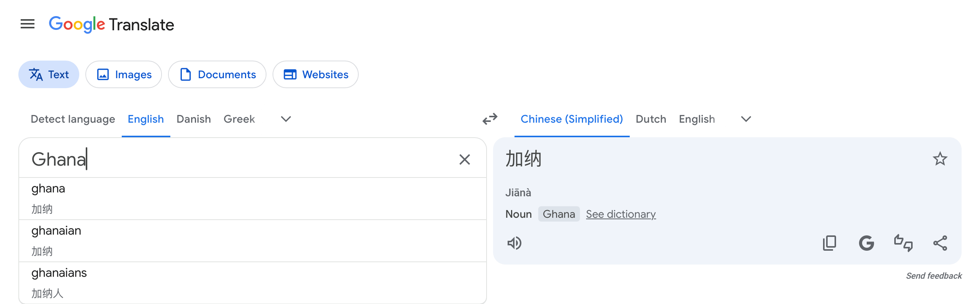Rate this translation thumbs icon
The width and height of the screenshot is (980, 304).
coord(903,243)
